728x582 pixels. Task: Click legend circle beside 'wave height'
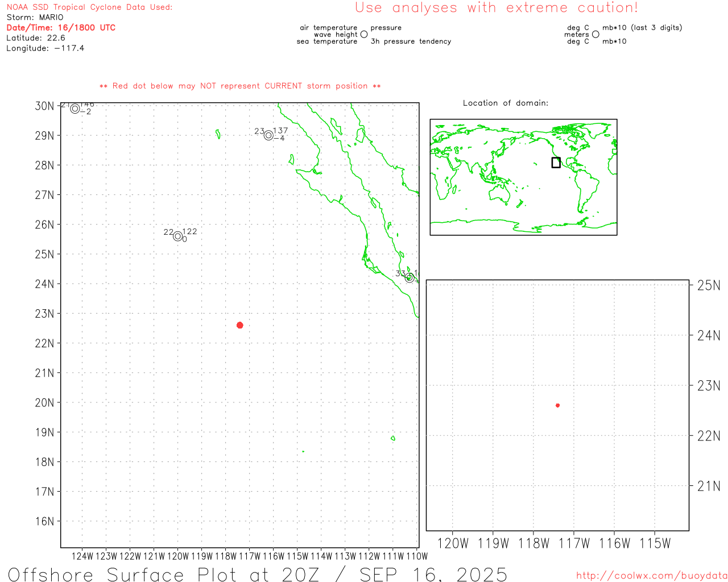point(364,34)
